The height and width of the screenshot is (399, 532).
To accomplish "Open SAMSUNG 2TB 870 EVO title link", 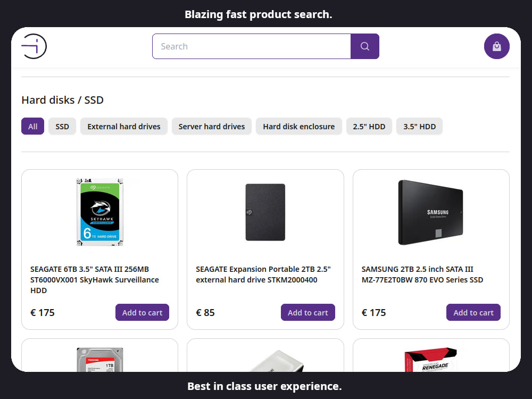I will point(422,275).
